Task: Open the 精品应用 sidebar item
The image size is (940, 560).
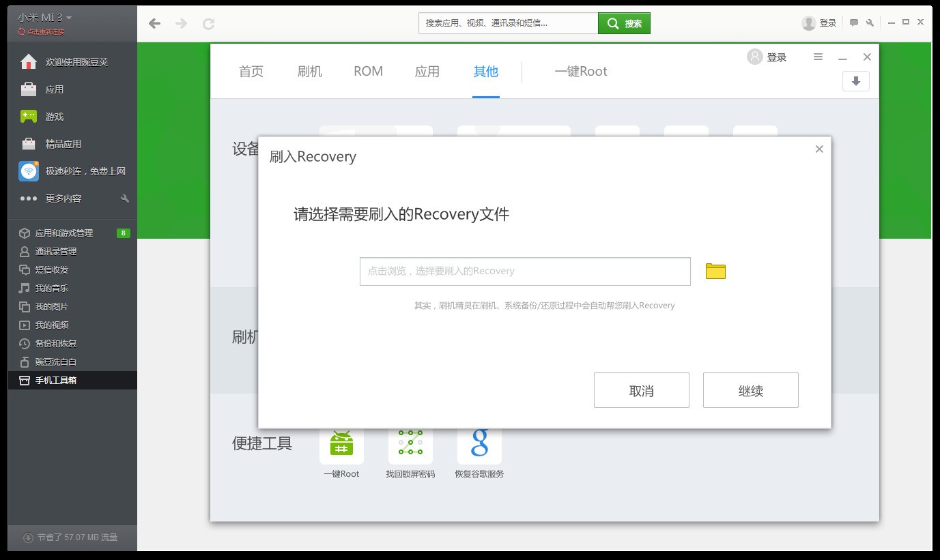Action: click(x=72, y=144)
